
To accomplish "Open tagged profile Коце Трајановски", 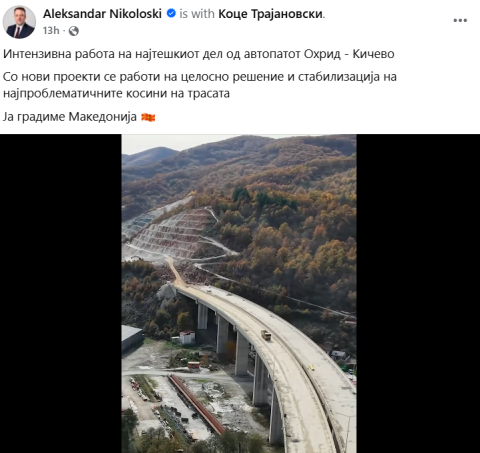I will pos(270,14).
